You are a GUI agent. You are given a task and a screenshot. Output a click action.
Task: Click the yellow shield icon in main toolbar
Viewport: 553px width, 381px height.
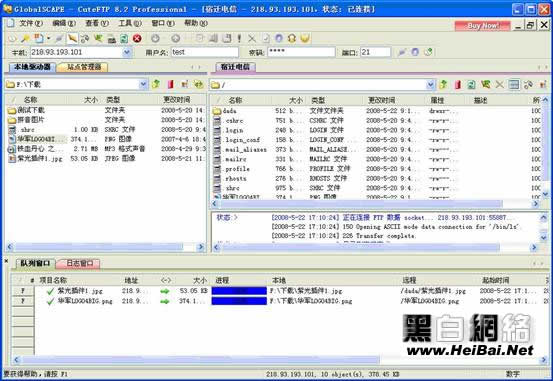305,38
